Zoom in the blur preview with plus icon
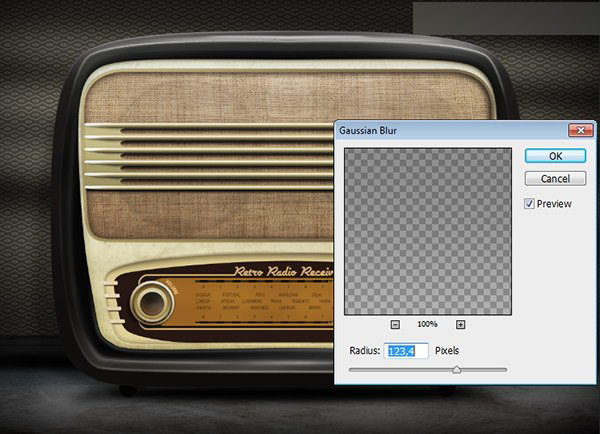The width and height of the screenshot is (600, 434). tap(461, 325)
